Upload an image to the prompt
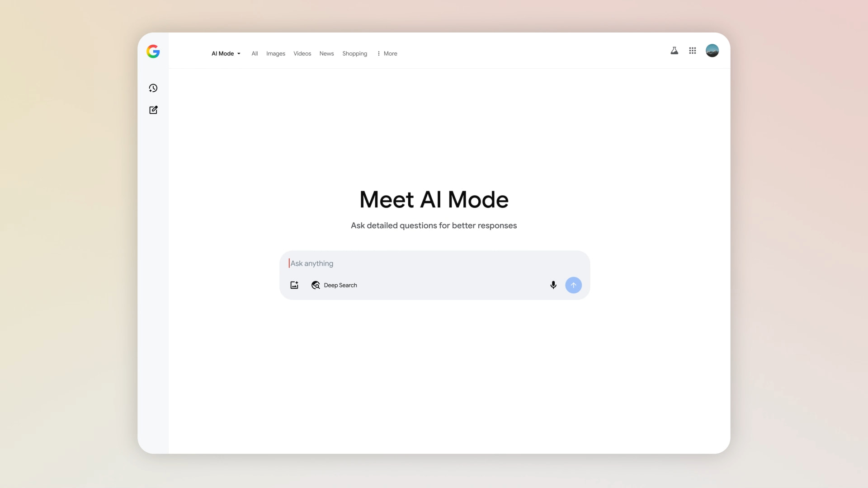 pos(294,285)
